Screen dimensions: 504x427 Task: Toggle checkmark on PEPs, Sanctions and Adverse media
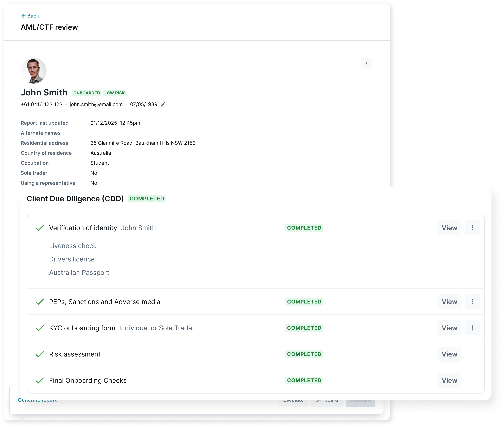[x=40, y=302]
